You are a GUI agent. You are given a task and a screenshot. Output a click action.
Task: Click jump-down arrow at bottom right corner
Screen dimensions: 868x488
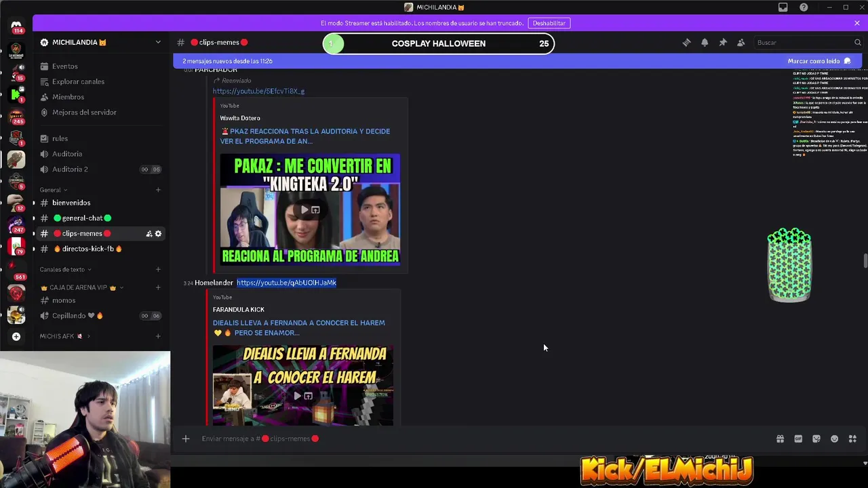tap(864, 464)
